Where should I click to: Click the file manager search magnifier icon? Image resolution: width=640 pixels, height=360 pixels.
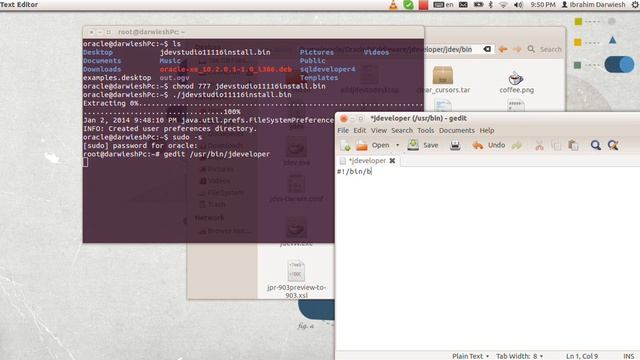531,49
